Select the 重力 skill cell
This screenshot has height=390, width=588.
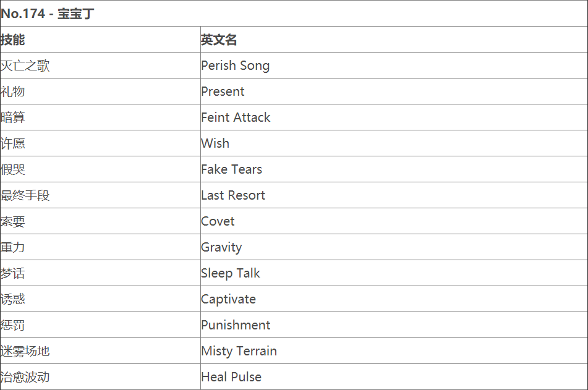13,247
